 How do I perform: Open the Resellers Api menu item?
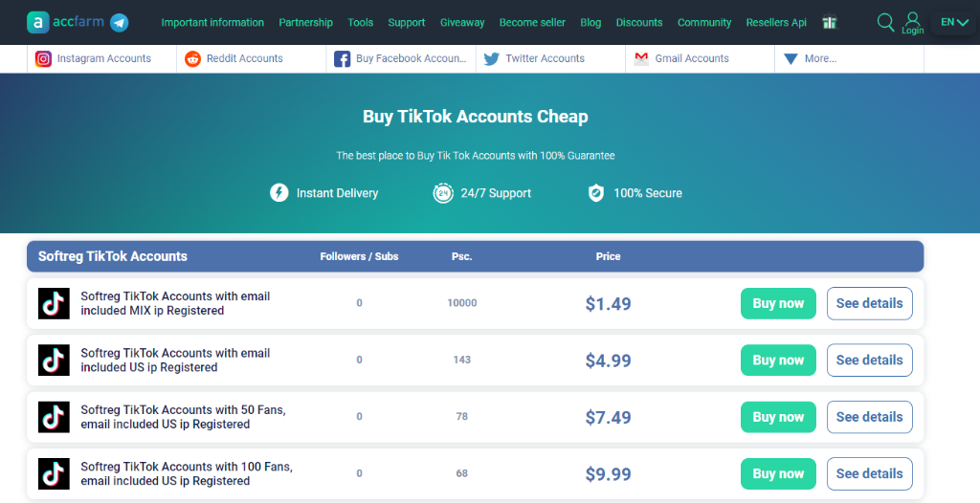pos(776,23)
